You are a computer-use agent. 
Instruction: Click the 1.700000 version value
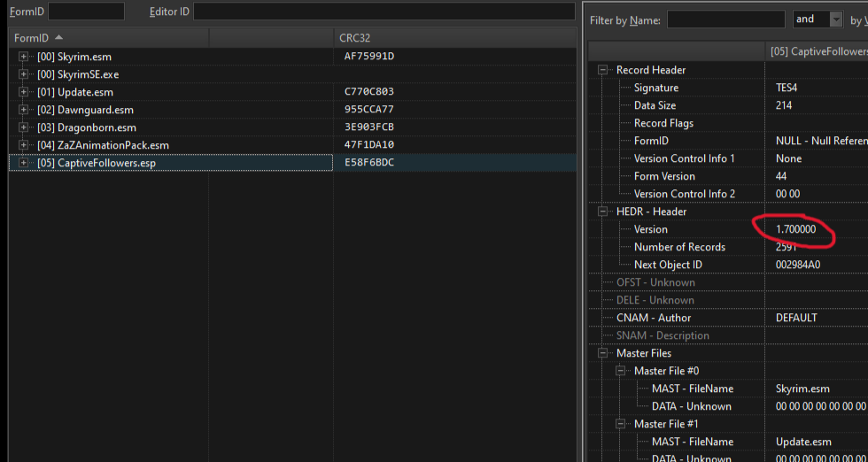796,229
